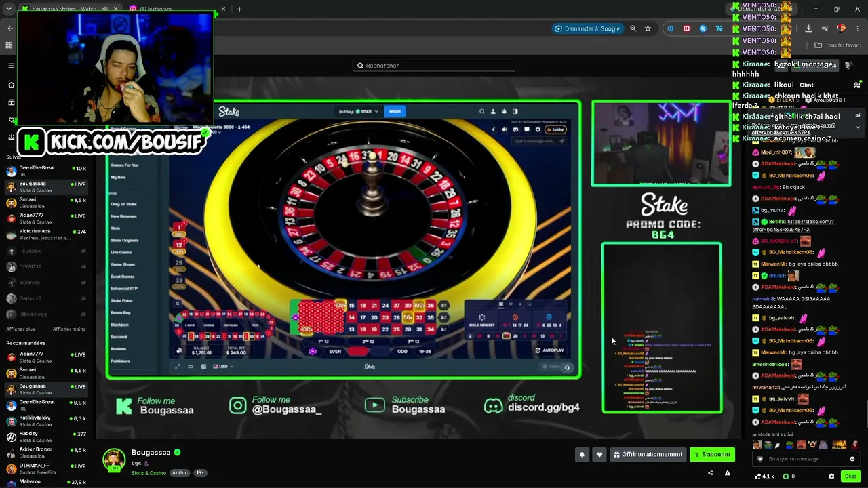Screen dimensions: 868x488
Task: Click Demander à Google button in address bar
Action: click(587, 28)
